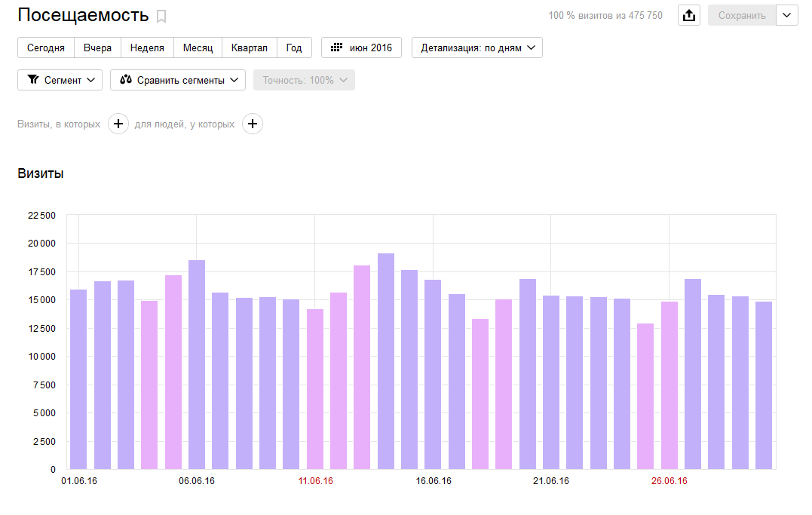Screen dimensions: 812x515
Task: Click the pink weekend bar at 26.06.16
Action: pos(669,385)
